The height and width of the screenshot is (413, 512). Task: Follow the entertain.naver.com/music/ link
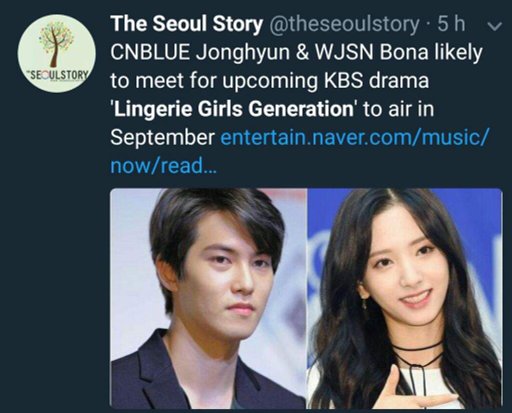coord(355,137)
